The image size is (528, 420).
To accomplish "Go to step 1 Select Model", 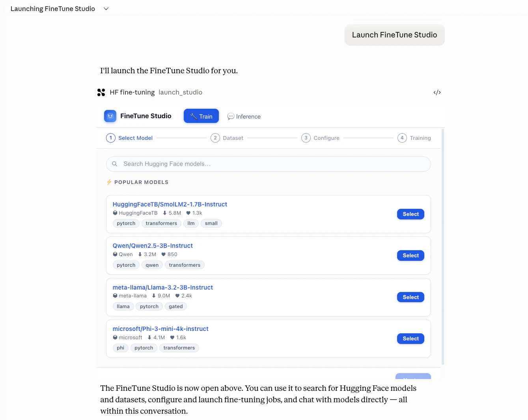I will (x=129, y=138).
